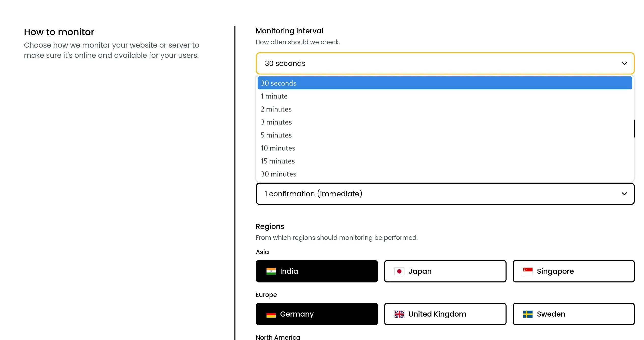This screenshot has width=644, height=340.
Task: Open the 1 confirmation (immediate) dropdown
Action: pyautogui.click(x=445, y=194)
